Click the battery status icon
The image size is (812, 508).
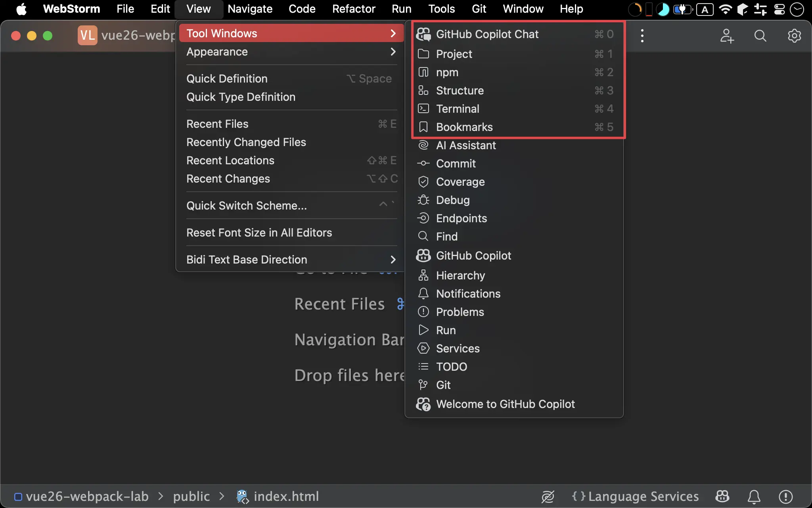click(683, 9)
